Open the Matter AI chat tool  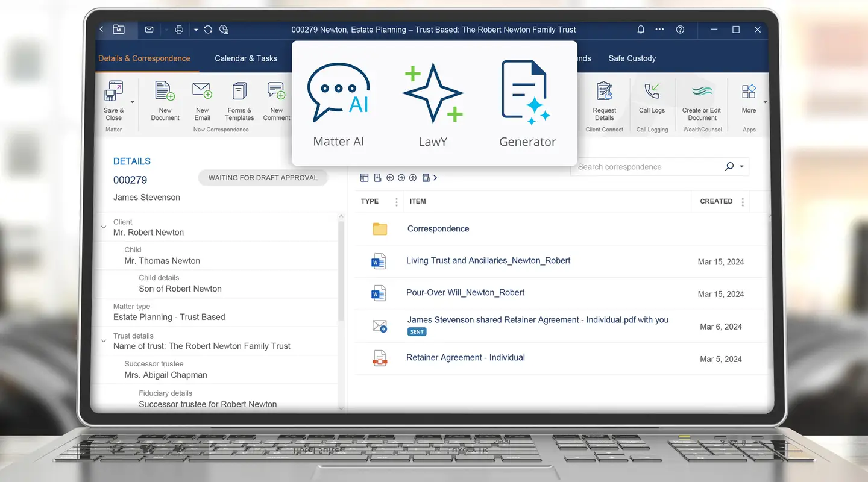click(339, 105)
